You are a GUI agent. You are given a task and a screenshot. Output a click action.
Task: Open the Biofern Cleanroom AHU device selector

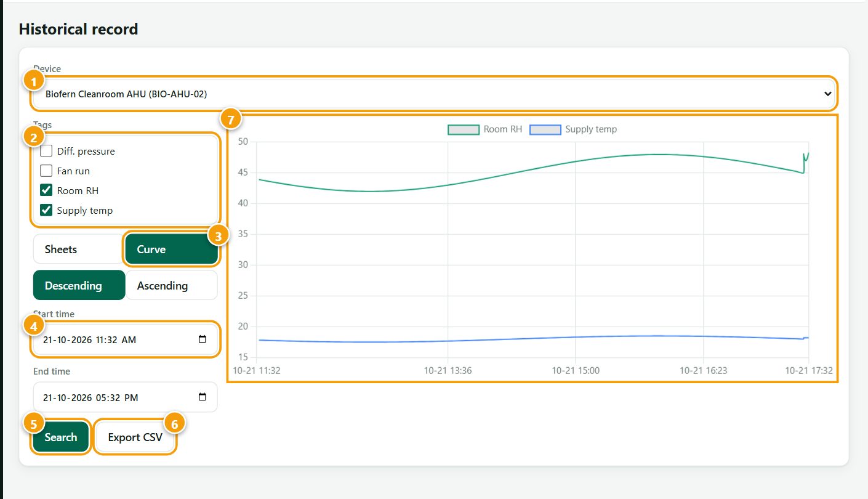click(x=435, y=94)
